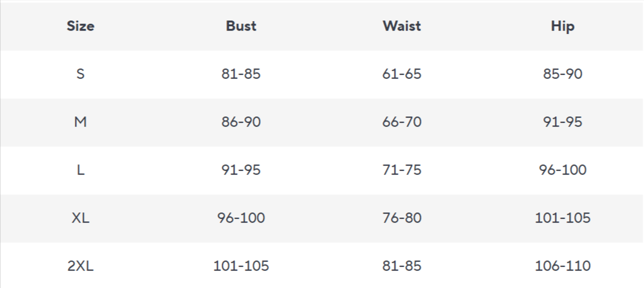Screen dimensions: 644x288
Task: Select the Waist column header
Action: [402, 26]
